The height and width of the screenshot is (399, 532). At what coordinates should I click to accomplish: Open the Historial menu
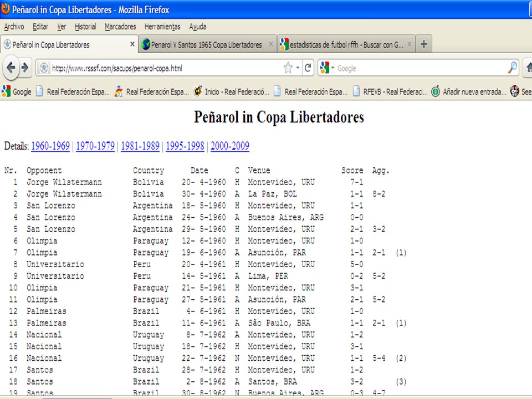click(x=85, y=27)
